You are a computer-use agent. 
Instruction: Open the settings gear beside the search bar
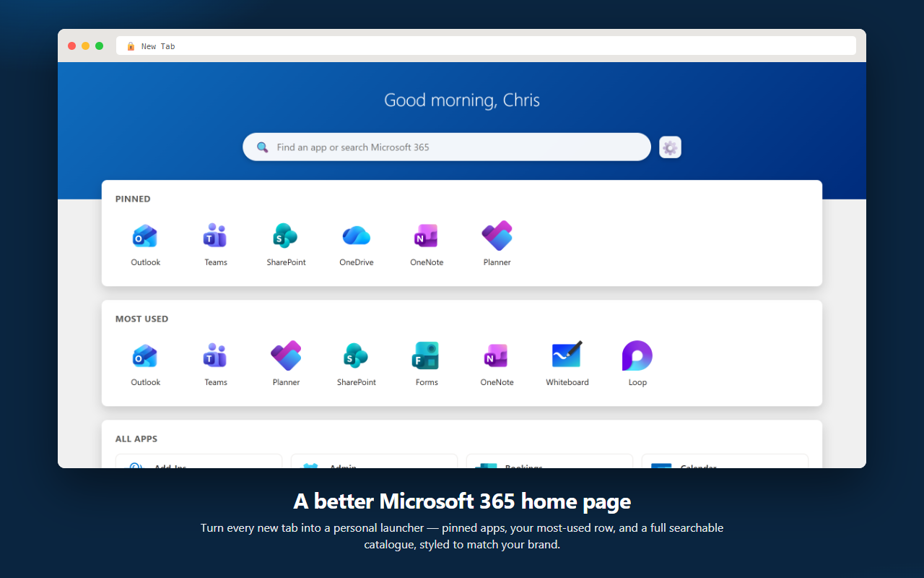[x=670, y=147]
